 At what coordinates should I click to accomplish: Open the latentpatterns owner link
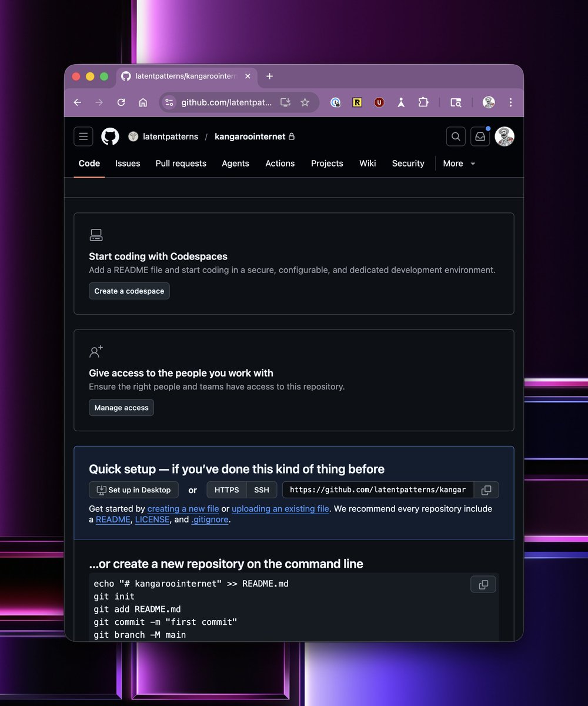click(171, 136)
